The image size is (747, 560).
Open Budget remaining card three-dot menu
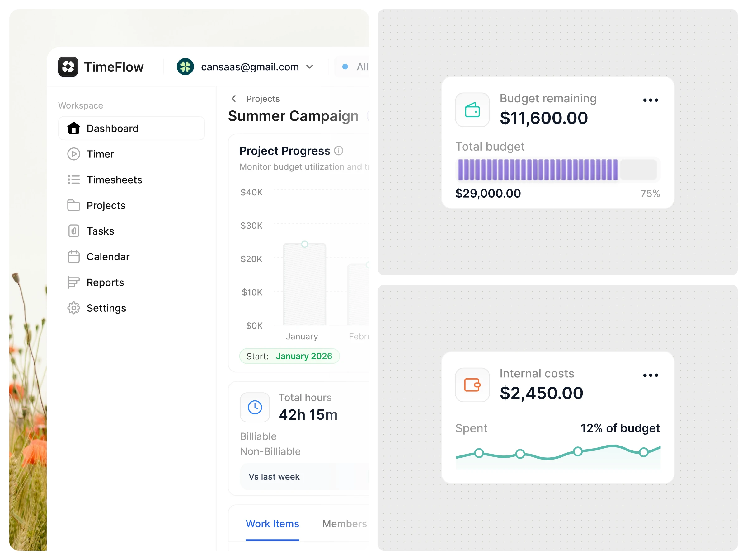[651, 100]
